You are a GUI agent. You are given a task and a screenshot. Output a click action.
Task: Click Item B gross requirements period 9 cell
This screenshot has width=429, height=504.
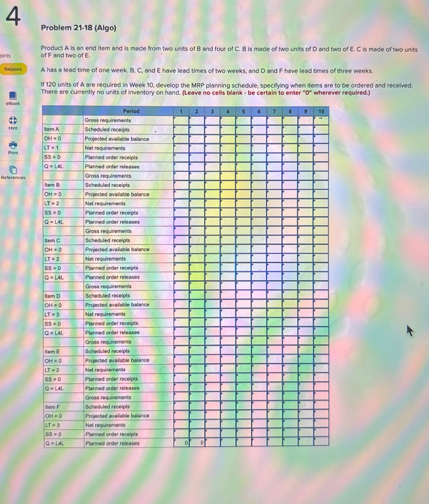[x=305, y=176]
